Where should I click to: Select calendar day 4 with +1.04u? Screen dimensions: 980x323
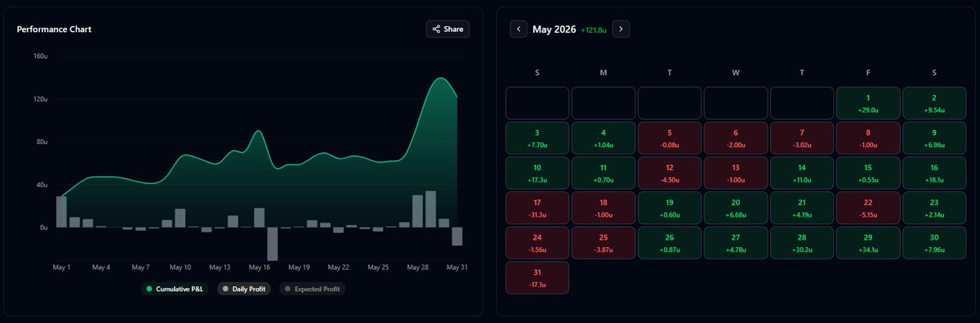pos(604,138)
